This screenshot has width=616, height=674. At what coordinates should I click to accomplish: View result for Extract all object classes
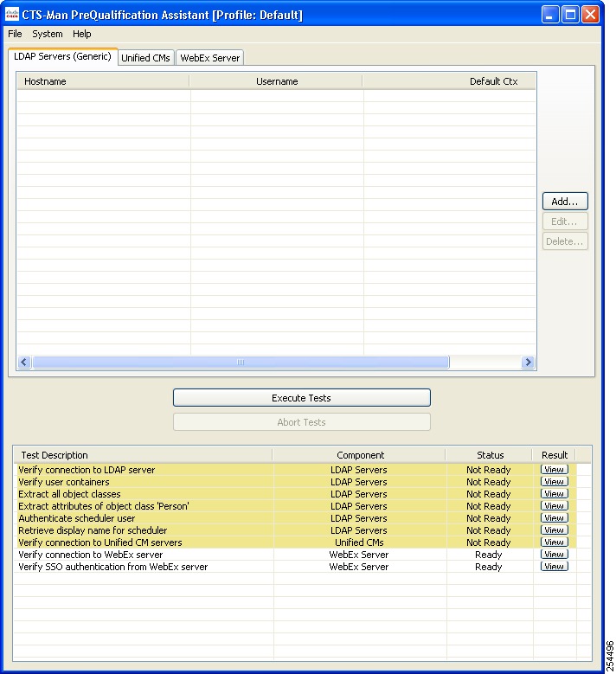click(555, 493)
